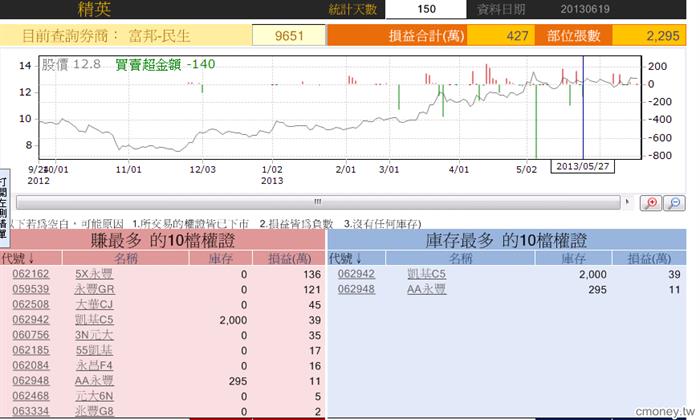Click the broker code field 9651
Viewport: 700px width, 420px height.
(x=289, y=36)
